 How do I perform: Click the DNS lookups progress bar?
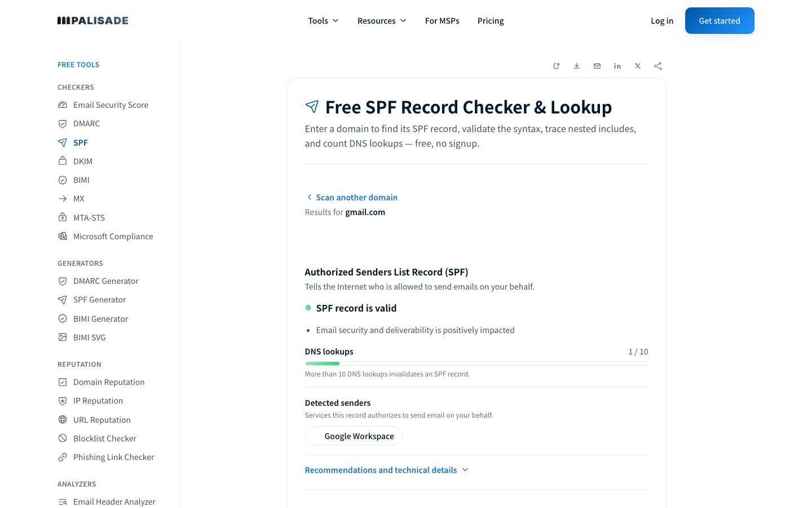coord(476,364)
